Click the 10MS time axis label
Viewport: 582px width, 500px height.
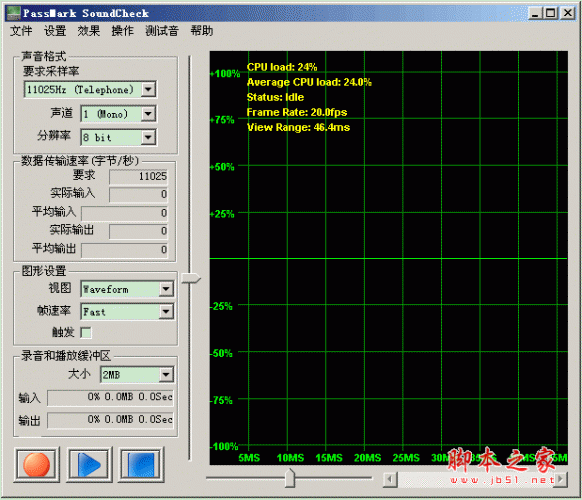click(x=290, y=458)
